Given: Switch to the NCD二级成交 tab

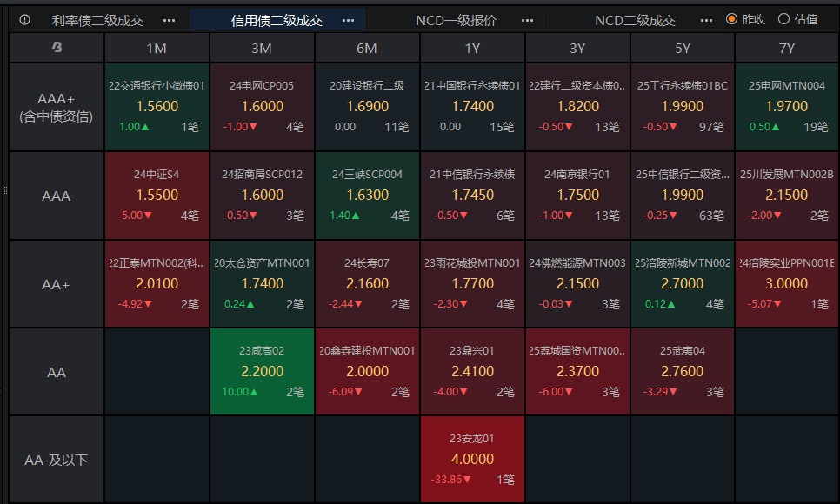Looking at the screenshot, I should (635, 20).
